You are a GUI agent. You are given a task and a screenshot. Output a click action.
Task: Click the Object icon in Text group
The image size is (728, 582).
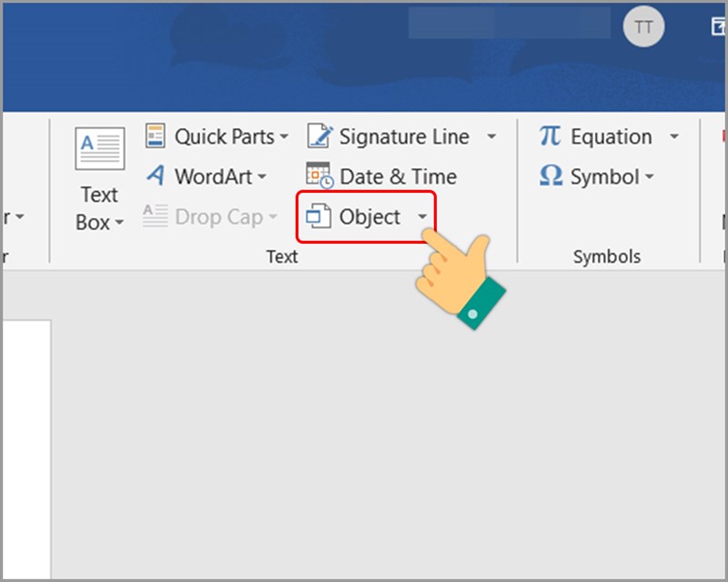pos(318,216)
